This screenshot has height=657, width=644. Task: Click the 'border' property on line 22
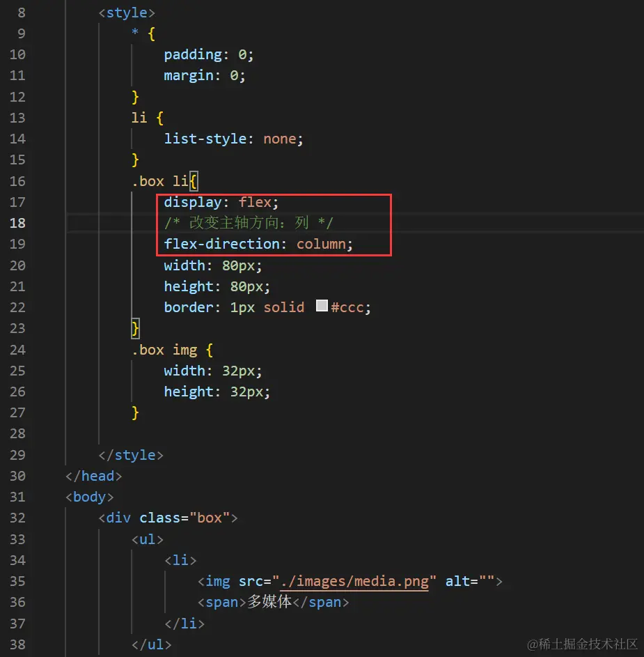[x=189, y=307]
